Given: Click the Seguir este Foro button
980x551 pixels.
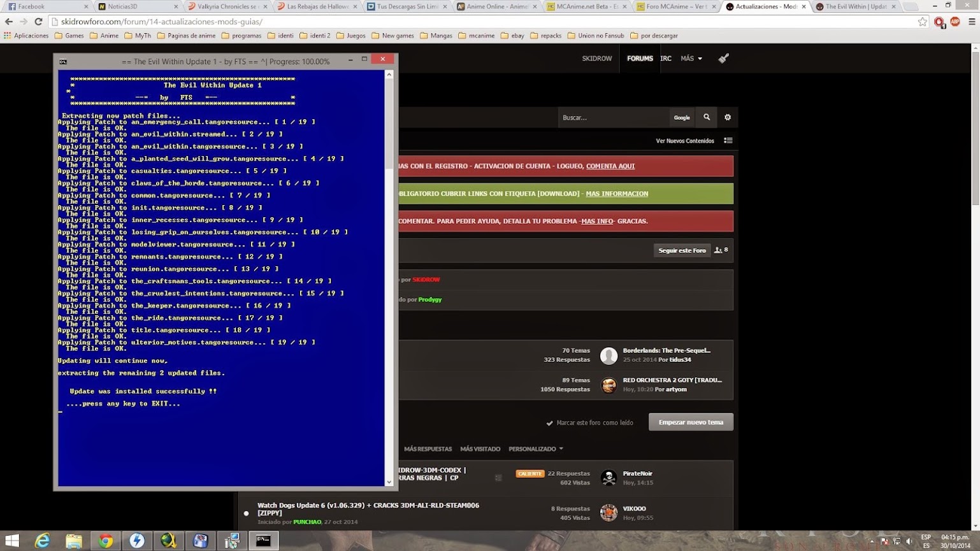Looking at the screenshot, I should 682,250.
